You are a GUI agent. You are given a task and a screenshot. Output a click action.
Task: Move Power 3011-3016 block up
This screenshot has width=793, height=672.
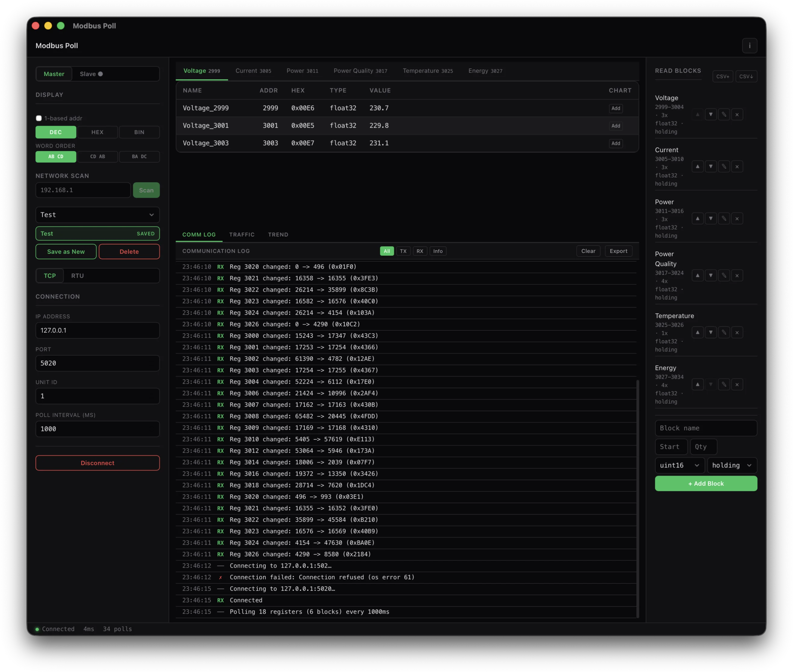tap(697, 219)
